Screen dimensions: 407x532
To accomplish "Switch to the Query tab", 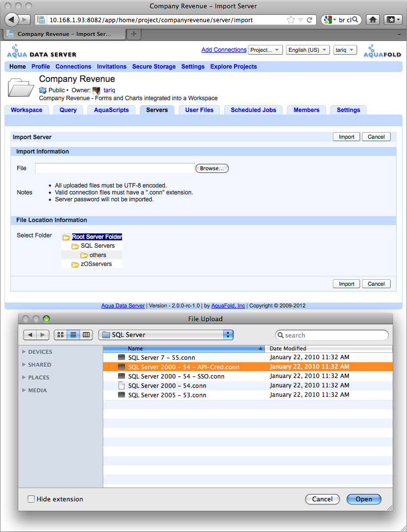I will click(x=68, y=110).
